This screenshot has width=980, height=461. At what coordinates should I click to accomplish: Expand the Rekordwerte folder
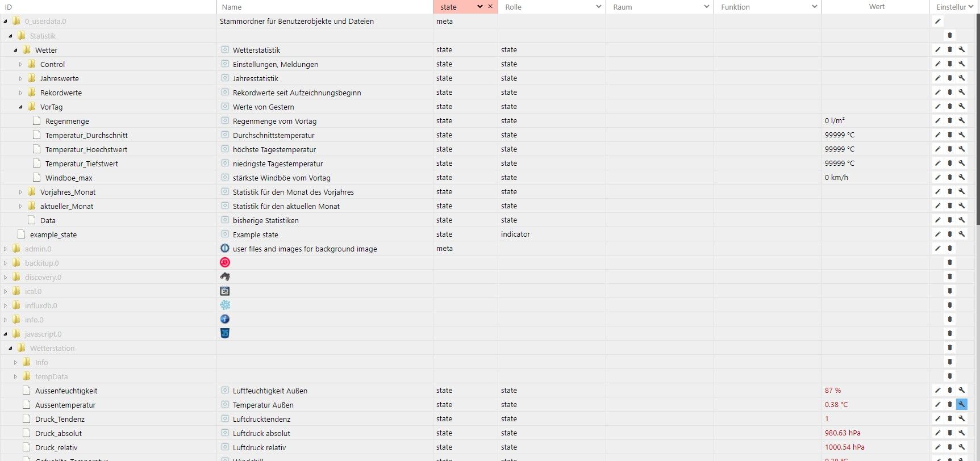coord(21,93)
